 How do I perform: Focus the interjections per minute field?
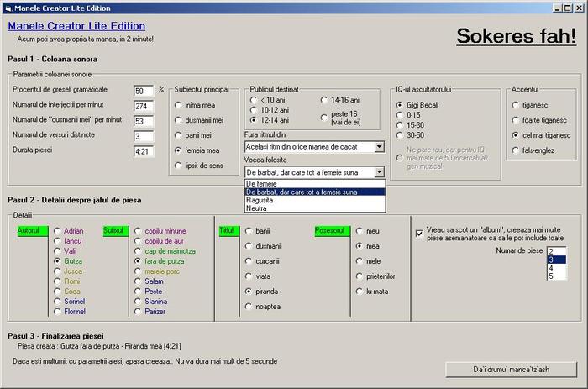[x=143, y=106]
